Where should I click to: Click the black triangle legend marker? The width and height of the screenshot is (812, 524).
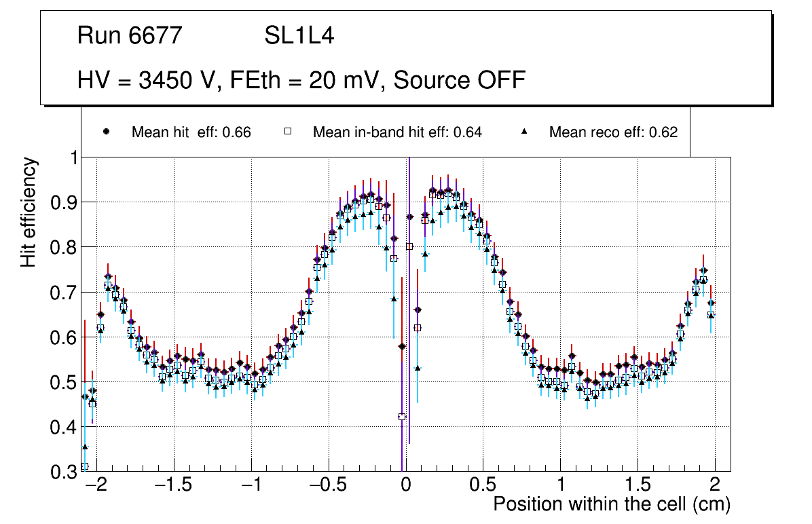pos(523,132)
